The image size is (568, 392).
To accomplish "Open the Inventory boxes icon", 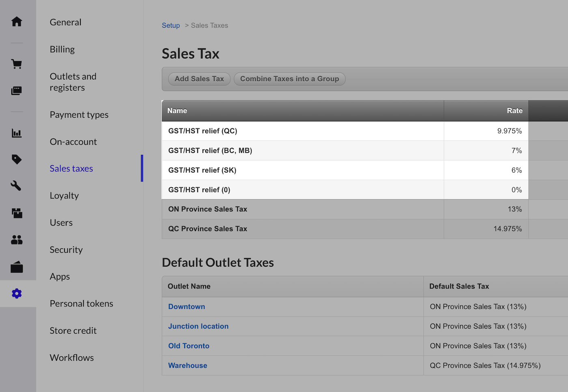I will (17, 213).
